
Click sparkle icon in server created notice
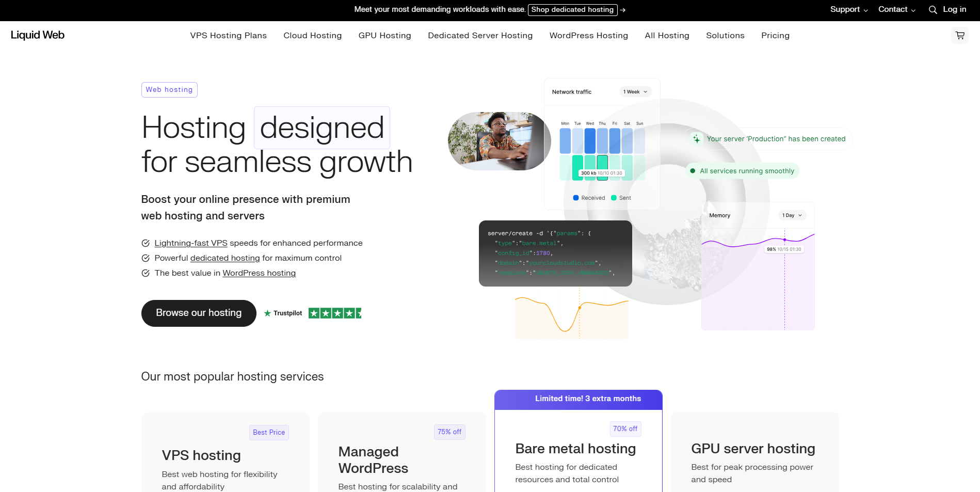[x=696, y=139]
